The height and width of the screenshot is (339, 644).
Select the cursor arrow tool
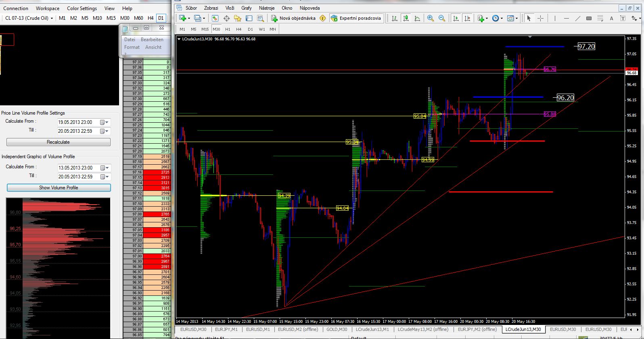pos(529,18)
